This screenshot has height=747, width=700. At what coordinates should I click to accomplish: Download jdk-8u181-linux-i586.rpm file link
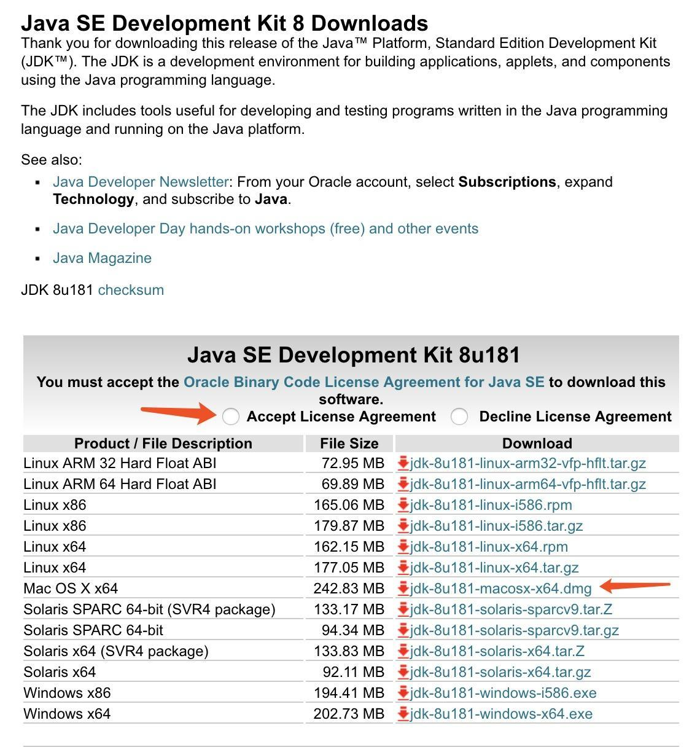[491, 505]
